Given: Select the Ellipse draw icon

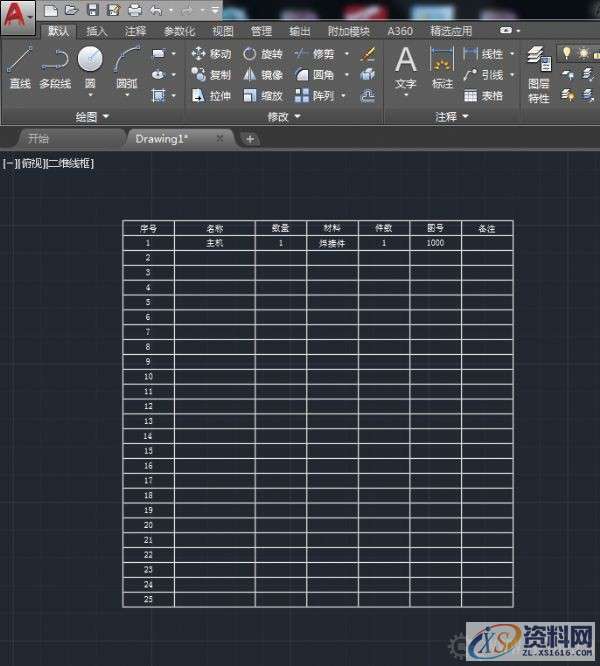Looking at the screenshot, I should click(158, 75).
